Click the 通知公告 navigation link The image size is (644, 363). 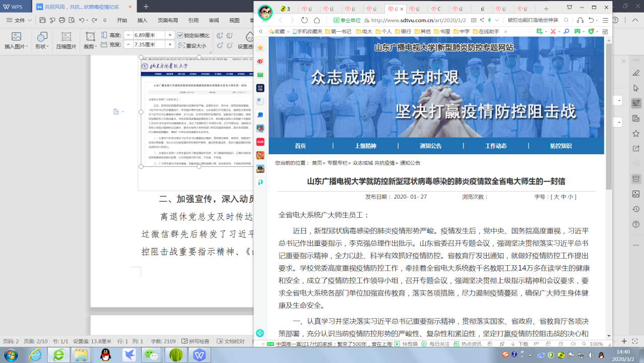(x=430, y=146)
